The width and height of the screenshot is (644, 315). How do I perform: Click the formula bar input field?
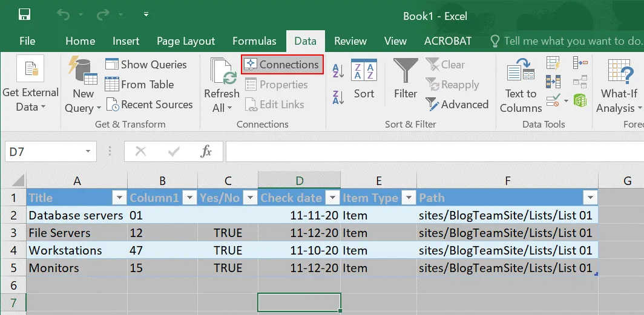424,152
